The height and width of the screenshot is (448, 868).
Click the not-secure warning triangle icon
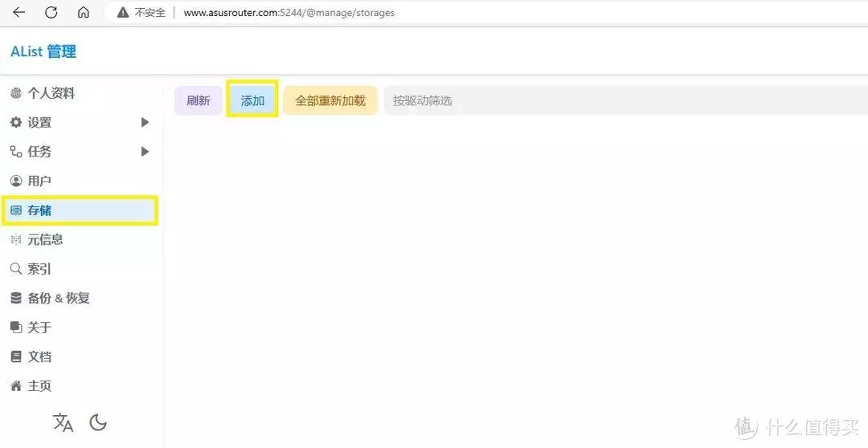click(123, 12)
